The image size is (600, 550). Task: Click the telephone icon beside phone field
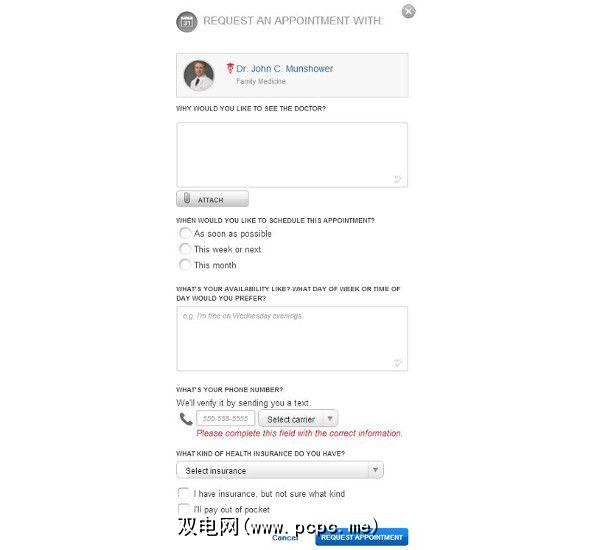(x=186, y=419)
